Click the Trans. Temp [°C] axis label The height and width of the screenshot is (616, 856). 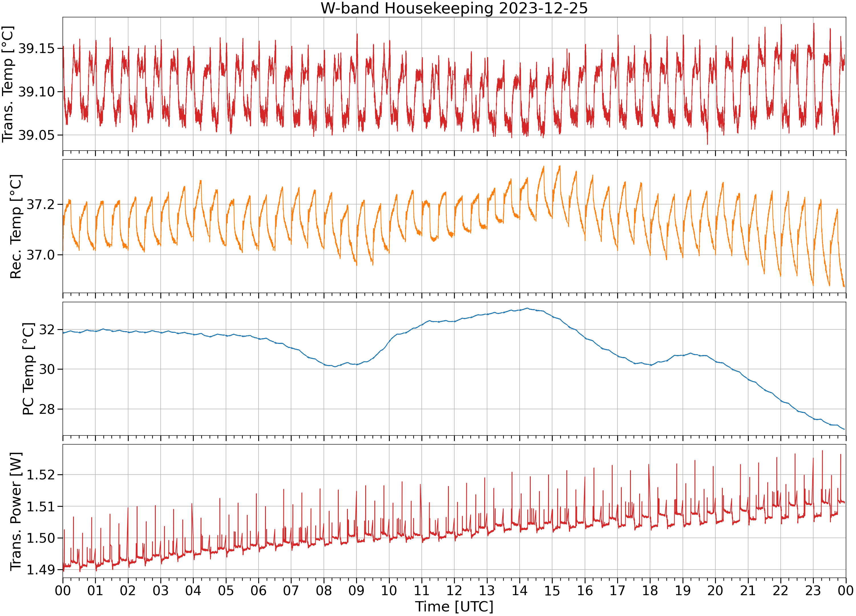tap(8, 84)
